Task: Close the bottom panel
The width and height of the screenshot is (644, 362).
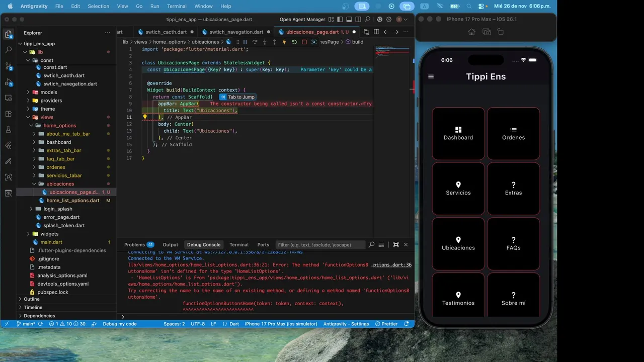Action: coord(406,245)
